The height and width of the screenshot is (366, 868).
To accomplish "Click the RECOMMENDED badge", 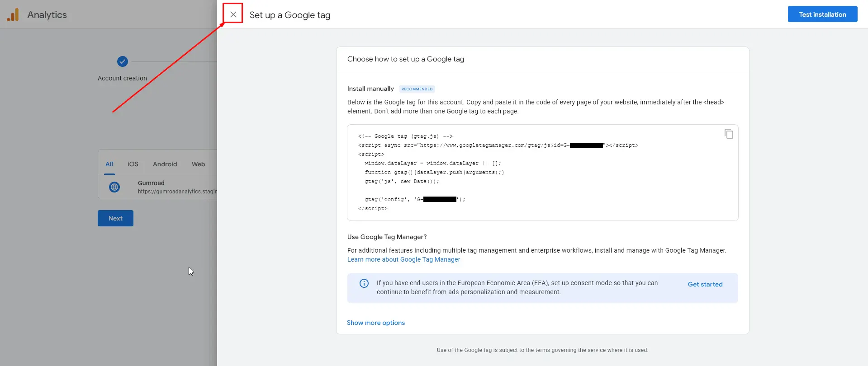I will (417, 89).
